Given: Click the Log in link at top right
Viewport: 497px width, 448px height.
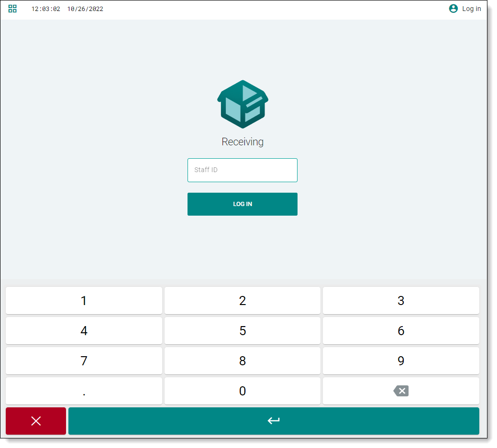Looking at the screenshot, I should point(471,9).
